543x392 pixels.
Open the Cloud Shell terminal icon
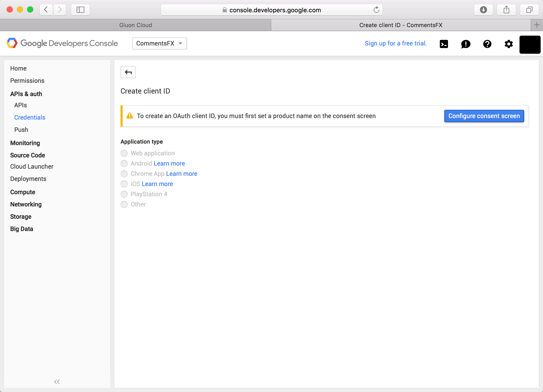pos(444,44)
